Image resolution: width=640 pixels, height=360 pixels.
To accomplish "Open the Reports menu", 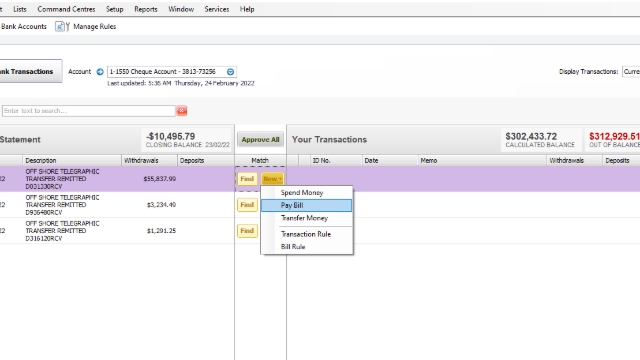I will (146, 9).
